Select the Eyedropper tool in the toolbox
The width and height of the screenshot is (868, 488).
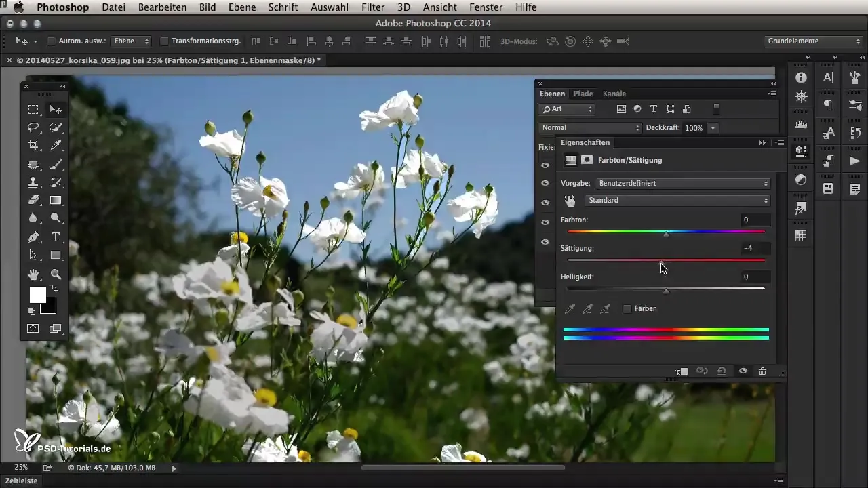pyautogui.click(x=56, y=146)
